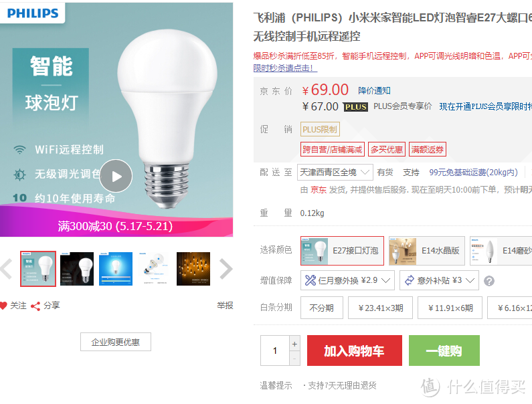
Task: Show next thumbnails with right arrow
Action: [x=226, y=269]
